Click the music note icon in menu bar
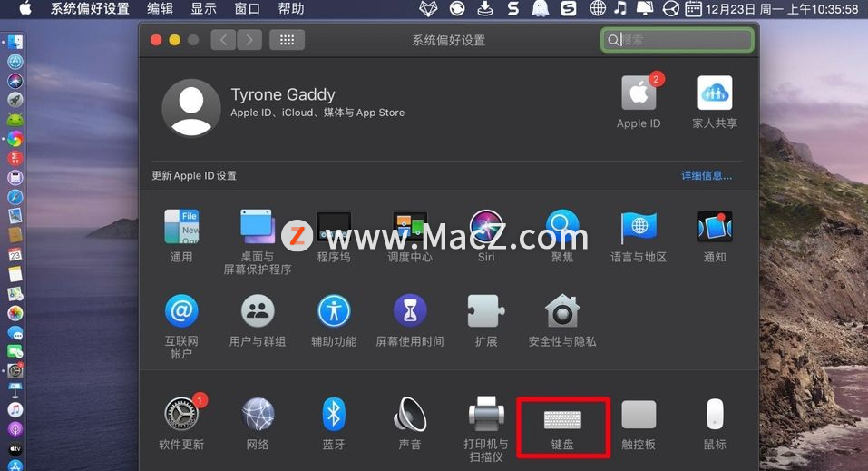This screenshot has height=471, width=868. click(x=620, y=8)
